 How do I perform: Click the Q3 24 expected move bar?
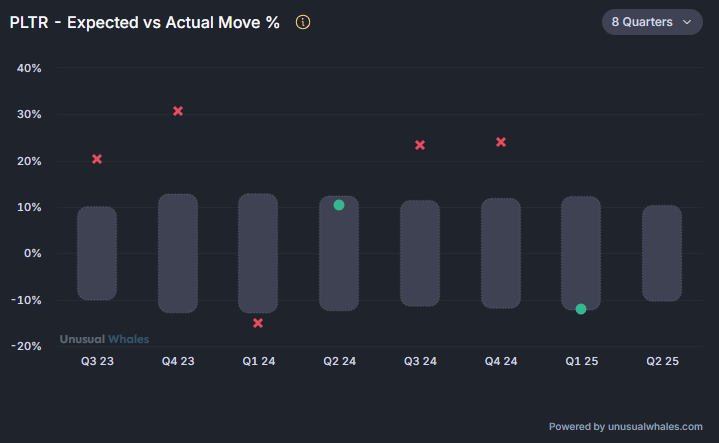click(420, 253)
